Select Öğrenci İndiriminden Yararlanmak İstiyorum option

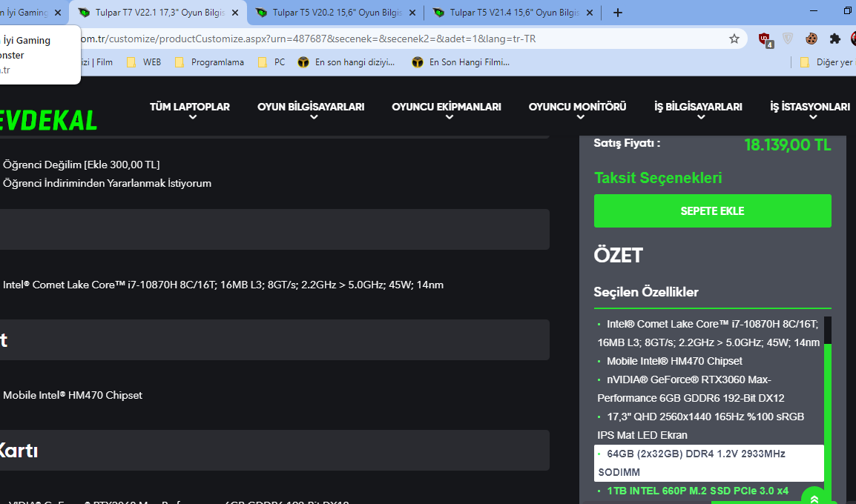coord(107,183)
